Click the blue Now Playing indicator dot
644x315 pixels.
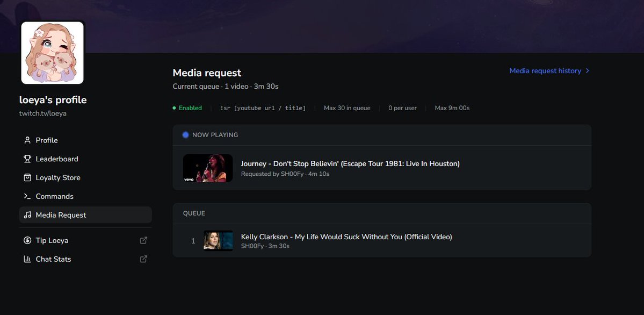[186, 135]
